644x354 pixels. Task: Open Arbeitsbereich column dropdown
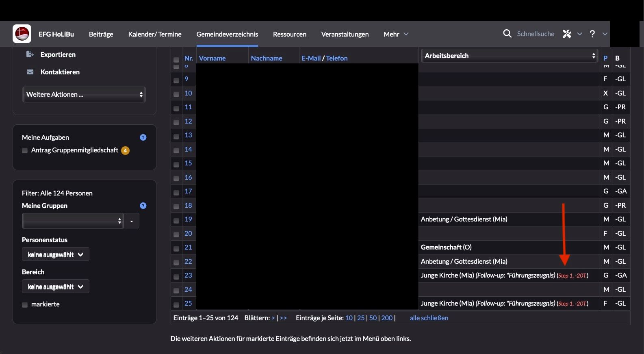pos(510,56)
